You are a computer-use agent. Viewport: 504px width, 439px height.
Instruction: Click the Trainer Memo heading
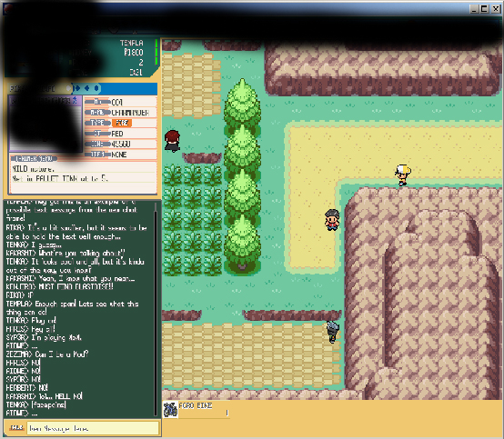pos(34,159)
